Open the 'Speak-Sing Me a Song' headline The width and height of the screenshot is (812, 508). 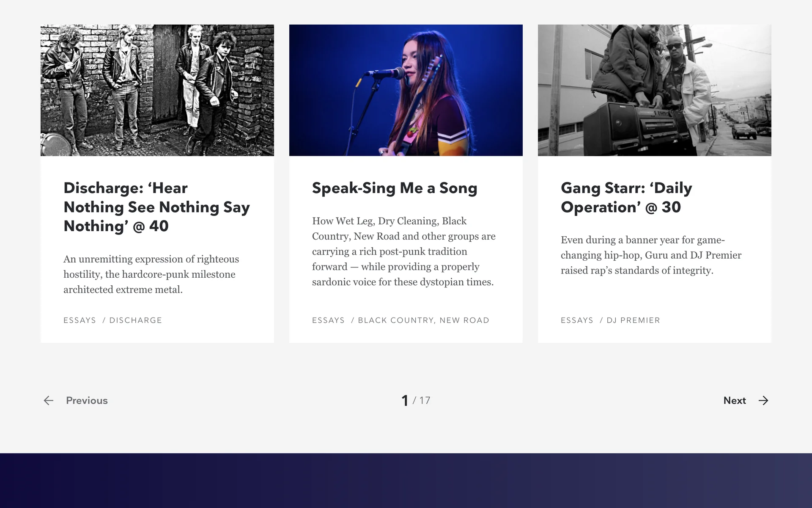[x=395, y=188]
